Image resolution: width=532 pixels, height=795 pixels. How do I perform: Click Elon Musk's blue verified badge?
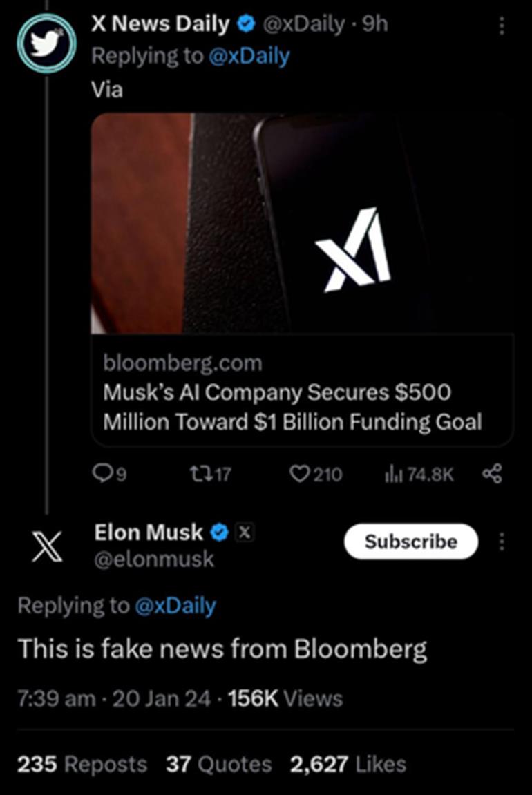click(x=219, y=533)
